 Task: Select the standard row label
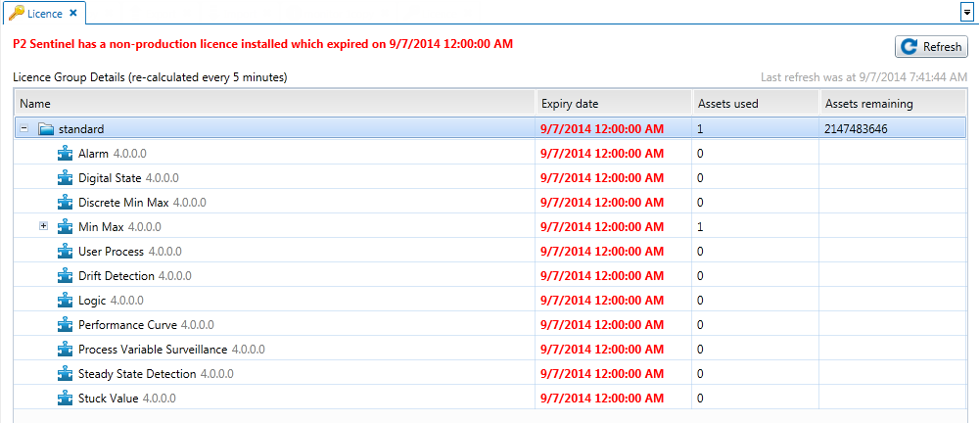point(81,129)
